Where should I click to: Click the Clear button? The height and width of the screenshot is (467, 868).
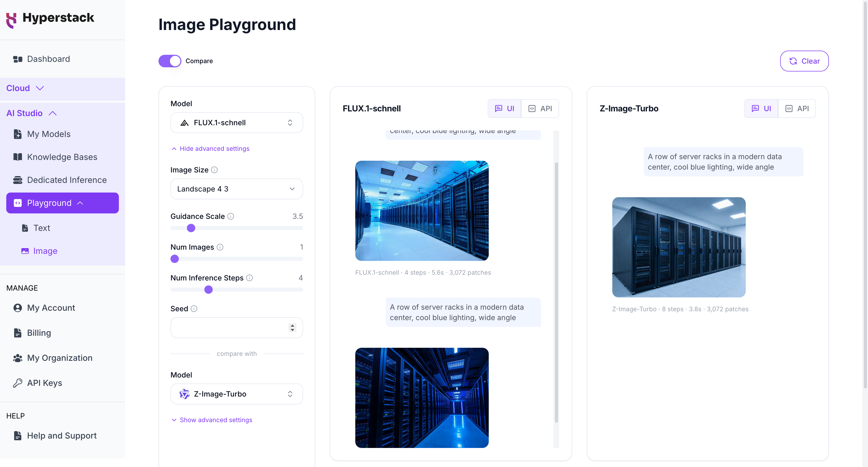pyautogui.click(x=804, y=61)
